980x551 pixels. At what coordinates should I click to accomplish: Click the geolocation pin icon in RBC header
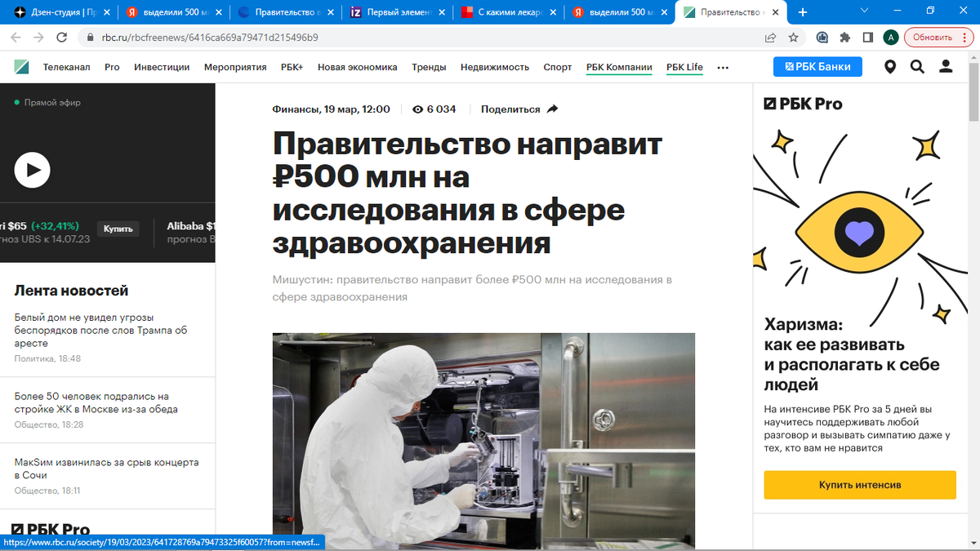click(890, 67)
